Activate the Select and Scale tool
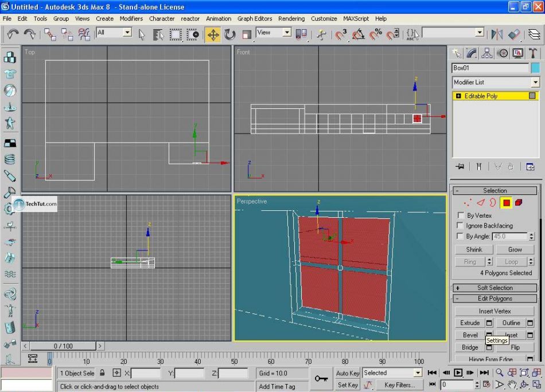This screenshot has height=392, width=545. point(247,34)
